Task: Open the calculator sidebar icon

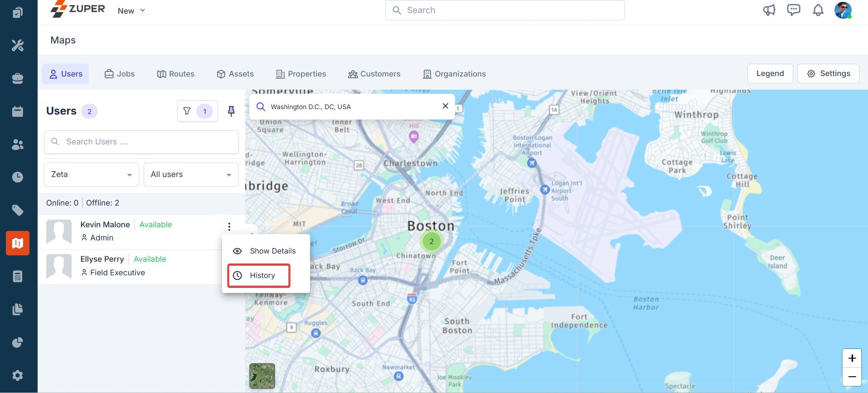Action: point(18,276)
